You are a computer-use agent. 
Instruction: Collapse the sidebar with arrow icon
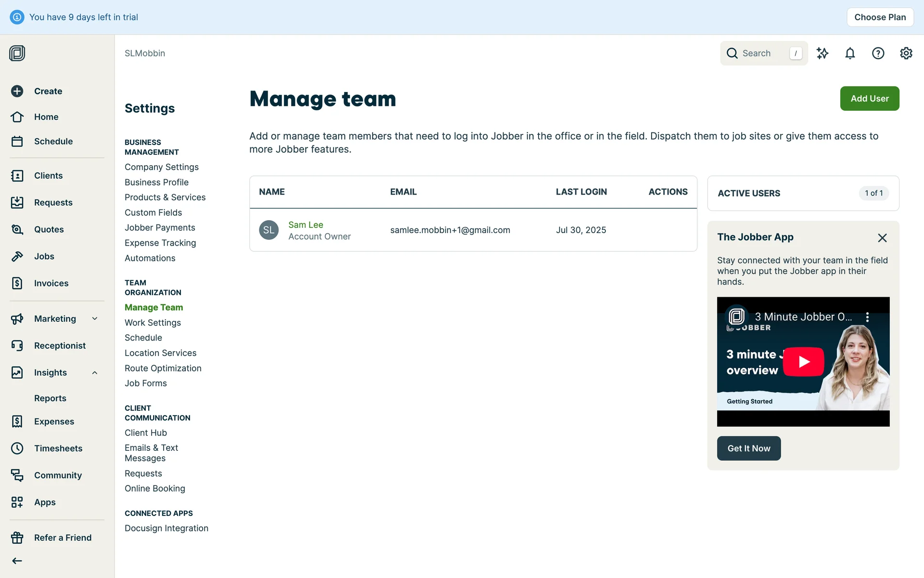coord(17,561)
